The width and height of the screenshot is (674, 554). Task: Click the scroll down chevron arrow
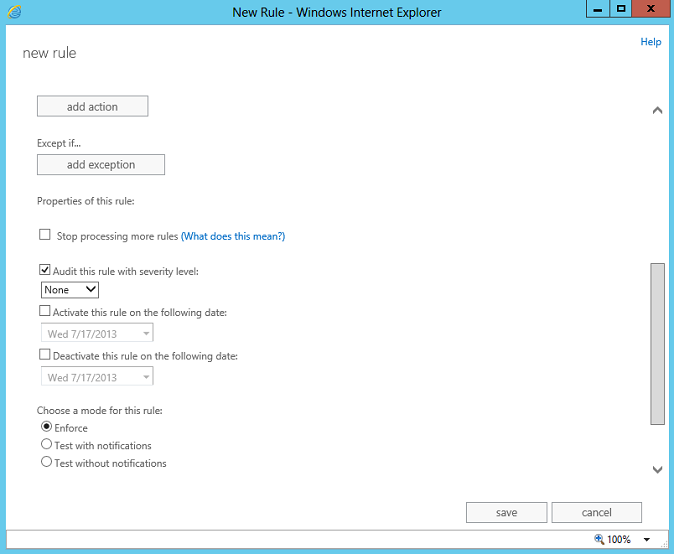(x=657, y=469)
